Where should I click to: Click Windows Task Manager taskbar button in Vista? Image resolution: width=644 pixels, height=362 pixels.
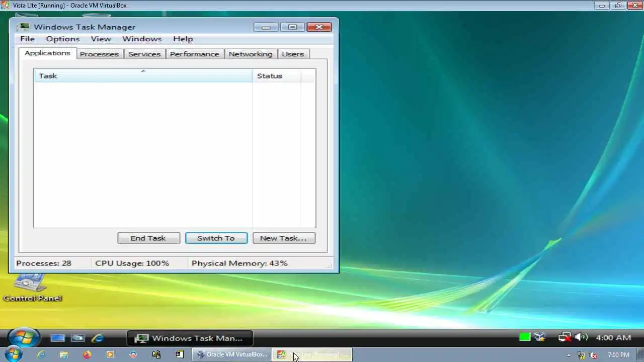[190, 338]
